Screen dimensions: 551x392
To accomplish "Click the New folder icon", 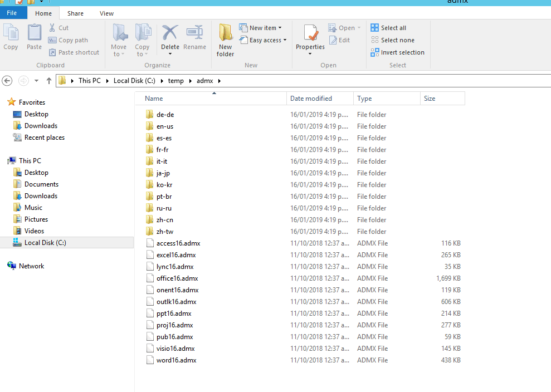I will 225,33.
